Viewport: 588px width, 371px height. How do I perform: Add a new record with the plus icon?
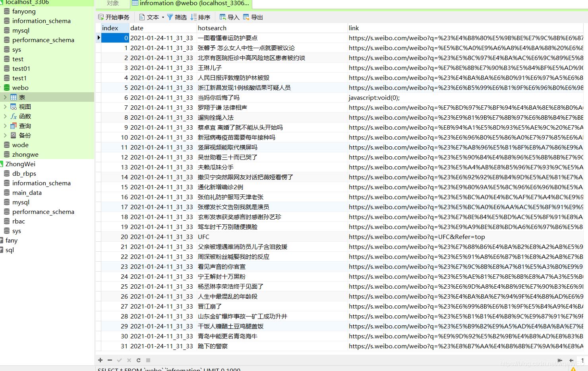tap(100, 360)
